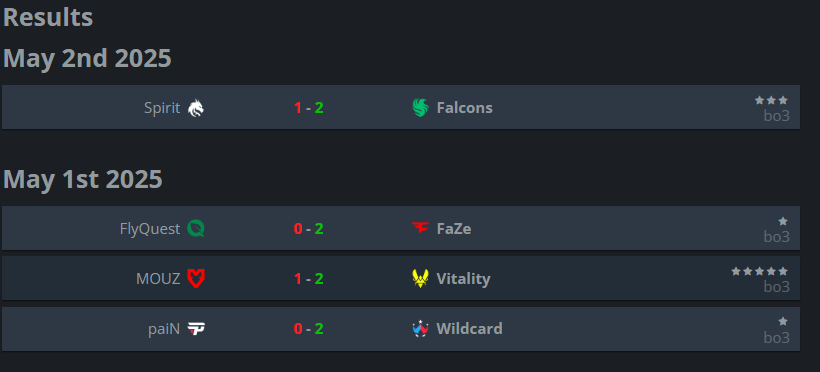This screenshot has width=820, height=372.
Task: Click the FlyQuest green logo
Action: tap(196, 229)
